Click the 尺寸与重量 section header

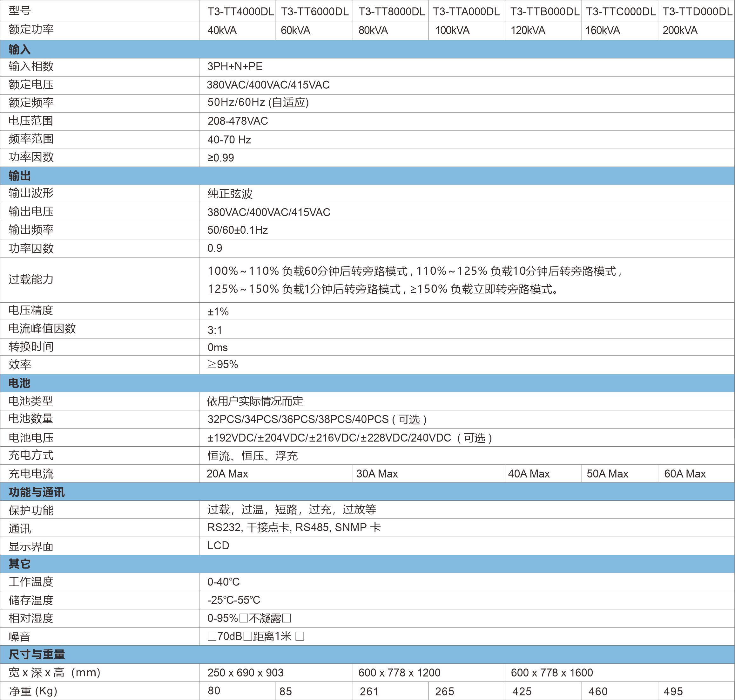[37, 655]
